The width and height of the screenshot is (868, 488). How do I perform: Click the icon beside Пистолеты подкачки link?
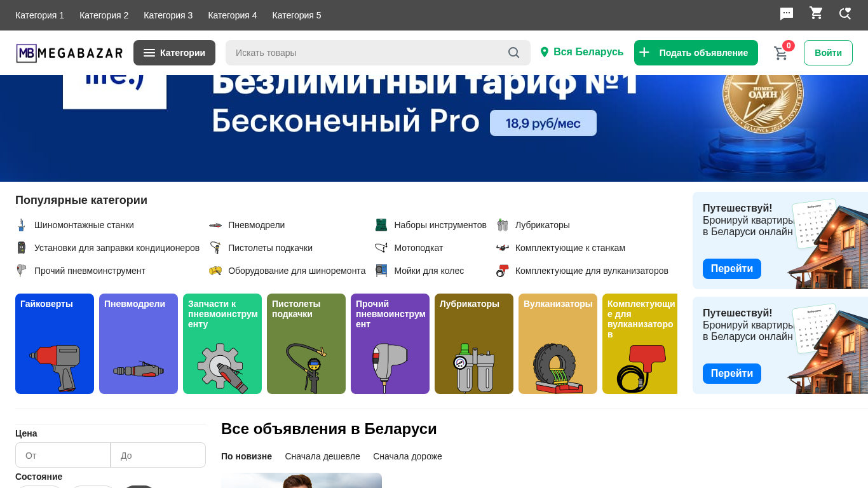click(215, 248)
